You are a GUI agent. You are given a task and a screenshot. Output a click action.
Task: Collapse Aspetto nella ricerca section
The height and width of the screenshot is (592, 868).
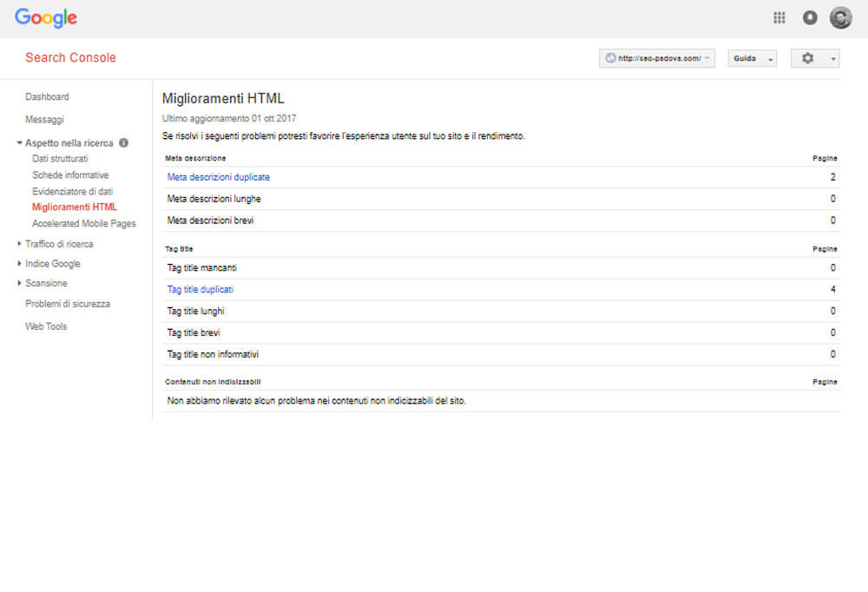pos(19,143)
